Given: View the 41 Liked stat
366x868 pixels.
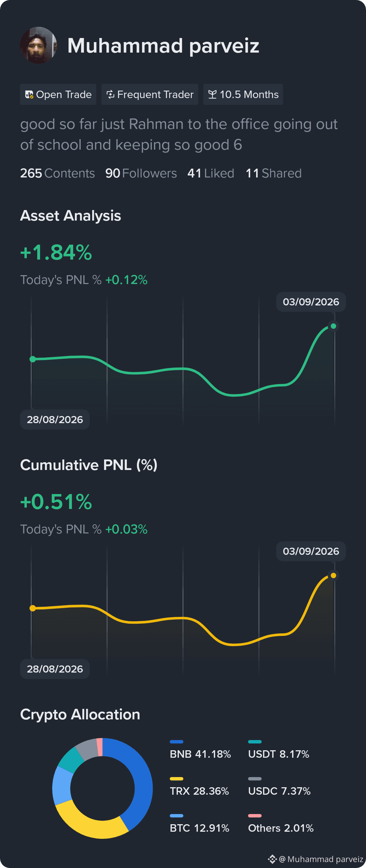Looking at the screenshot, I should point(211,173).
